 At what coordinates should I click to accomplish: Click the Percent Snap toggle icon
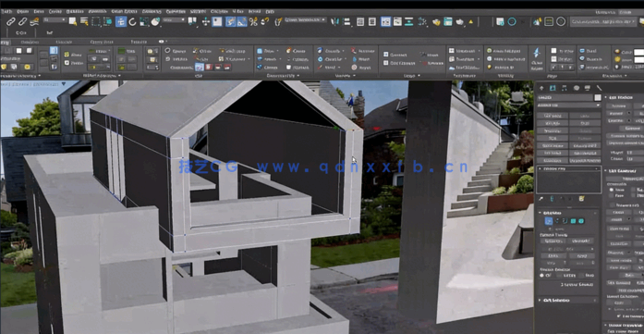254,21
